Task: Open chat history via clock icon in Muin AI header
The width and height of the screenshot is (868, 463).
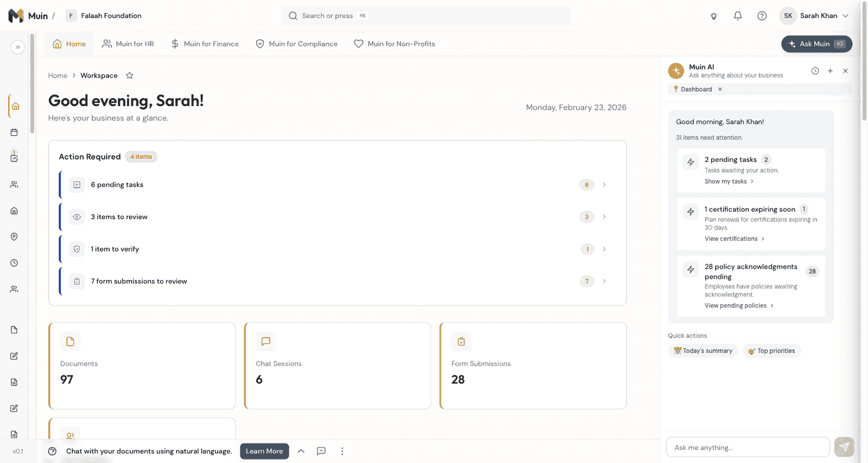Action: click(x=815, y=71)
